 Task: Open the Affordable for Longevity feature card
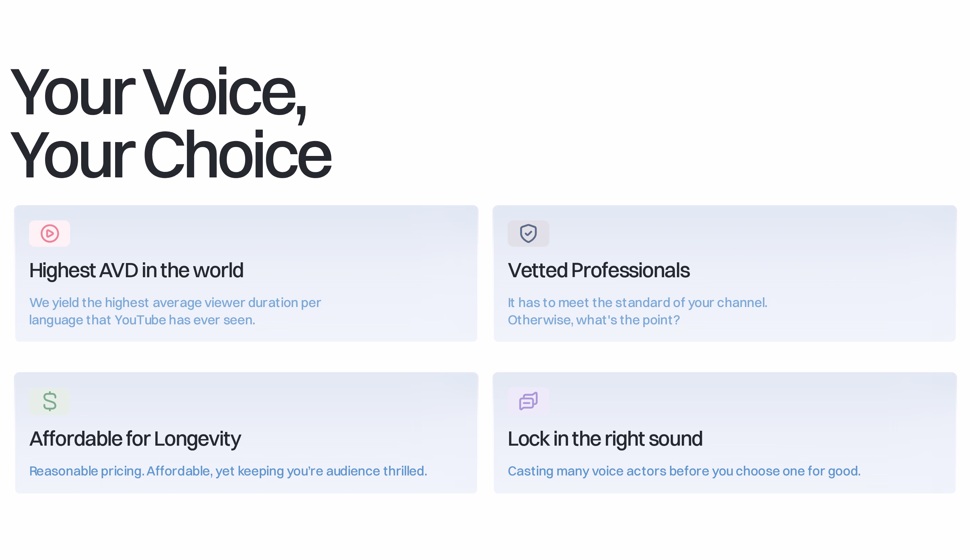(246, 433)
